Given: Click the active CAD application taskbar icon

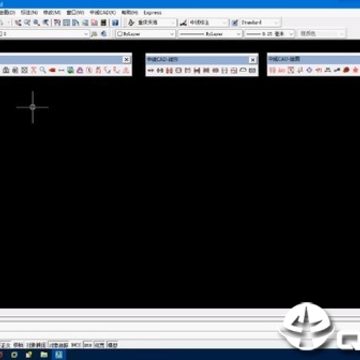Looking at the screenshot, I should (x=59, y=354).
